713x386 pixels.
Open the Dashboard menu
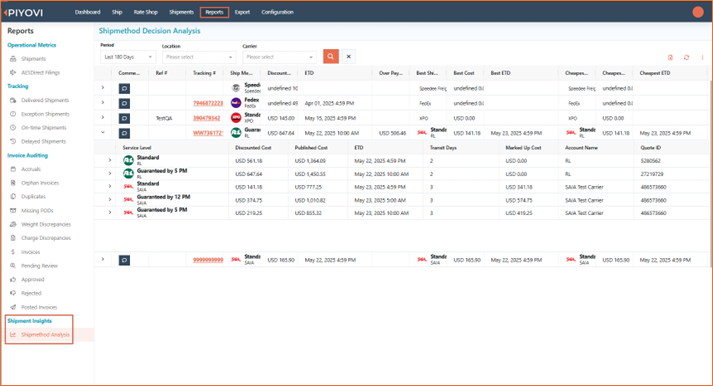click(x=87, y=12)
